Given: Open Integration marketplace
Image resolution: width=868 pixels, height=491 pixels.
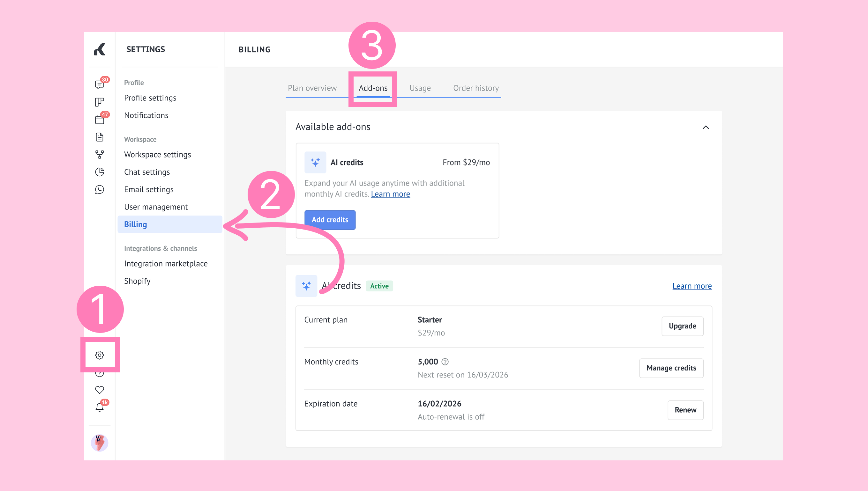Looking at the screenshot, I should click(166, 264).
